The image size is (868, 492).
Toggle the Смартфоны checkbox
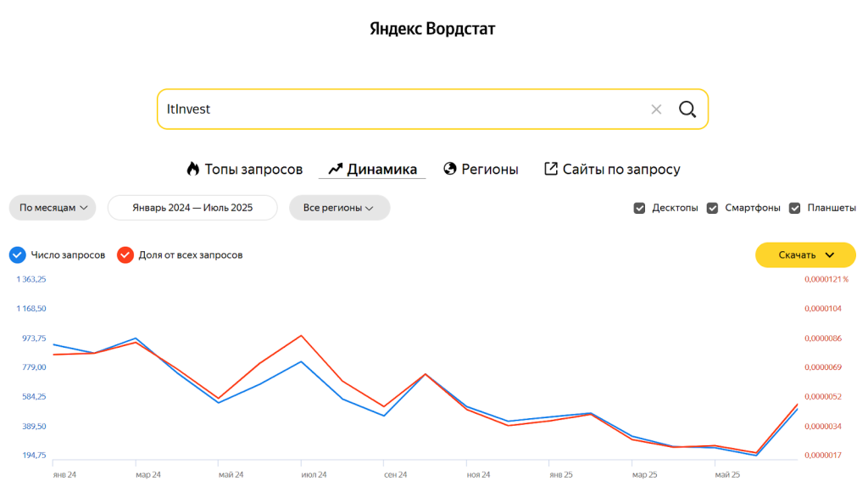coord(713,208)
